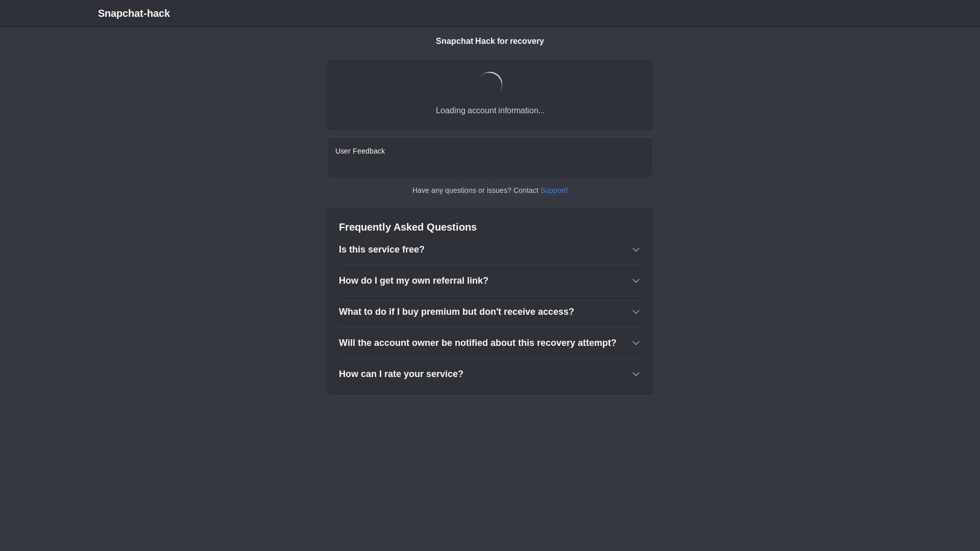Click the "Loading account information..." text
The image size is (980, 551).
(x=490, y=111)
